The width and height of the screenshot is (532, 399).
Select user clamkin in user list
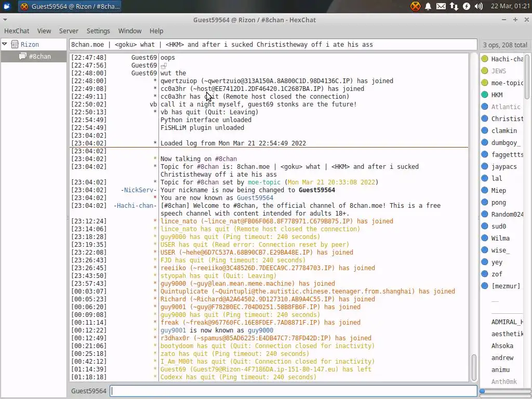click(504, 130)
